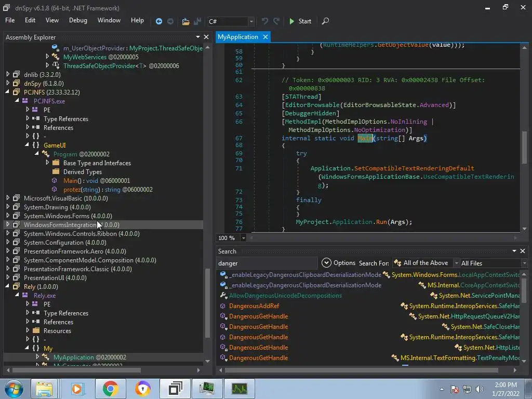
Task: Click the danger search input field
Action: [x=267, y=263]
